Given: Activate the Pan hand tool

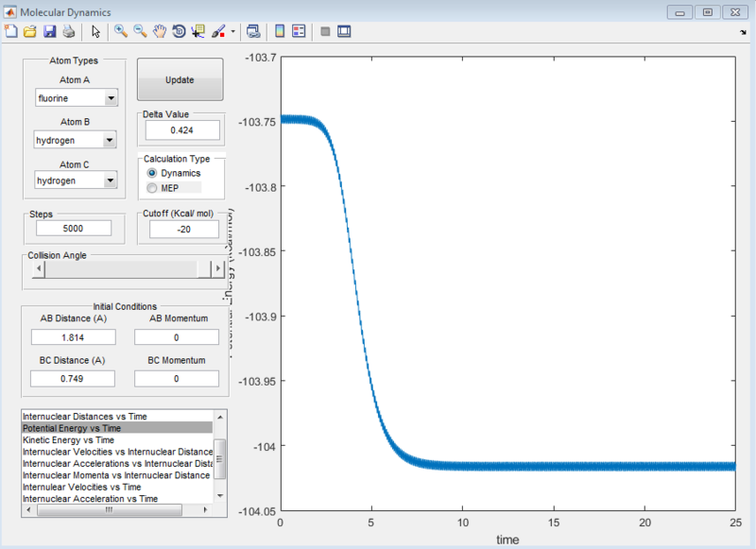Looking at the screenshot, I should [x=160, y=31].
